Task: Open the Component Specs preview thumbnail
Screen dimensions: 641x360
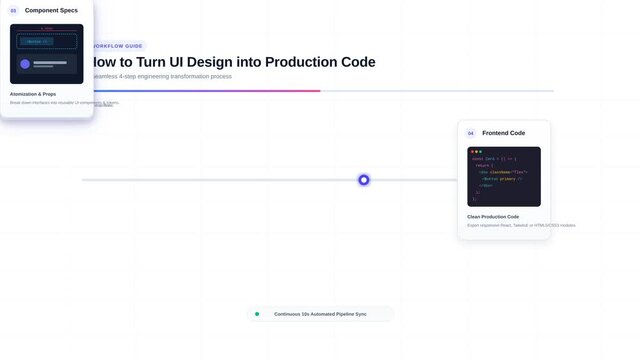Action: (x=47, y=54)
